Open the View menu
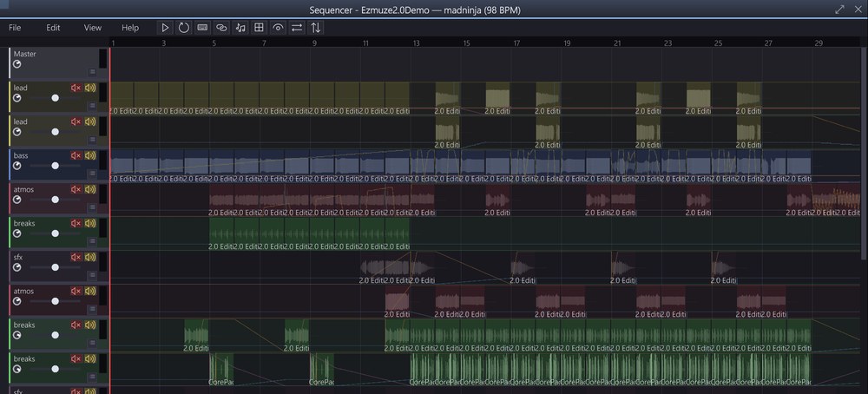Image resolution: width=868 pixels, height=394 pixels. (93, 28)
